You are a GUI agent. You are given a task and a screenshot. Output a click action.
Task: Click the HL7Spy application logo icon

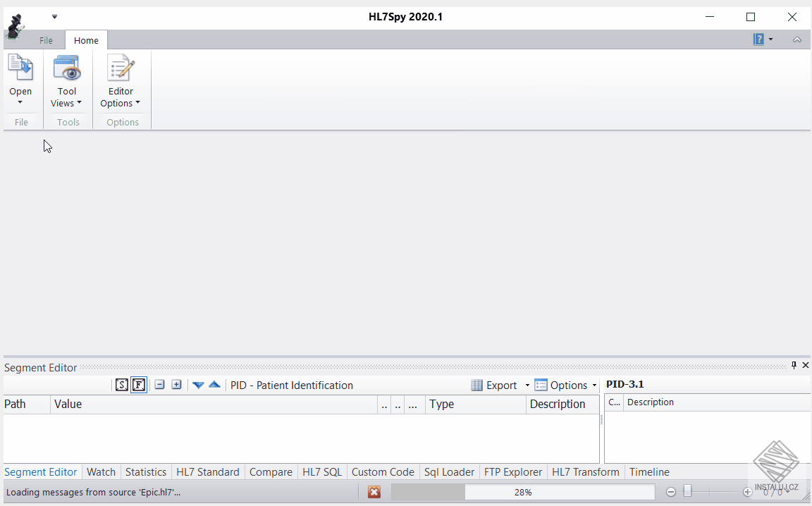click(16, 26)
